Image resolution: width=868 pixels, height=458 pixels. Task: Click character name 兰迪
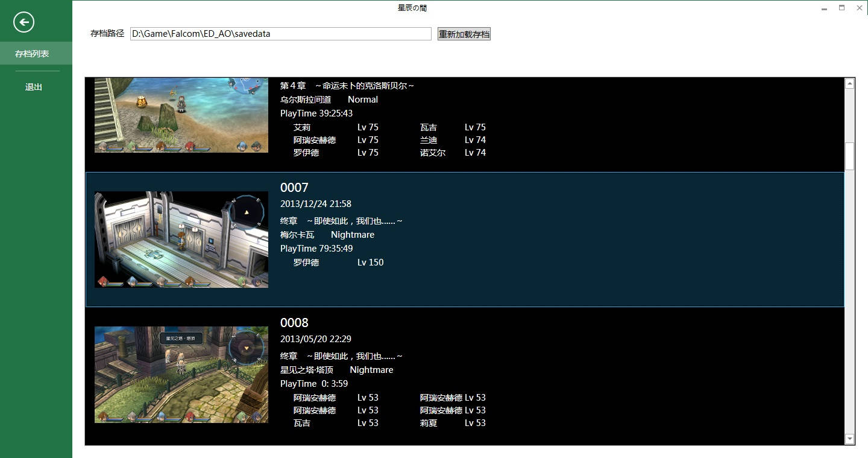click(429, 140)
